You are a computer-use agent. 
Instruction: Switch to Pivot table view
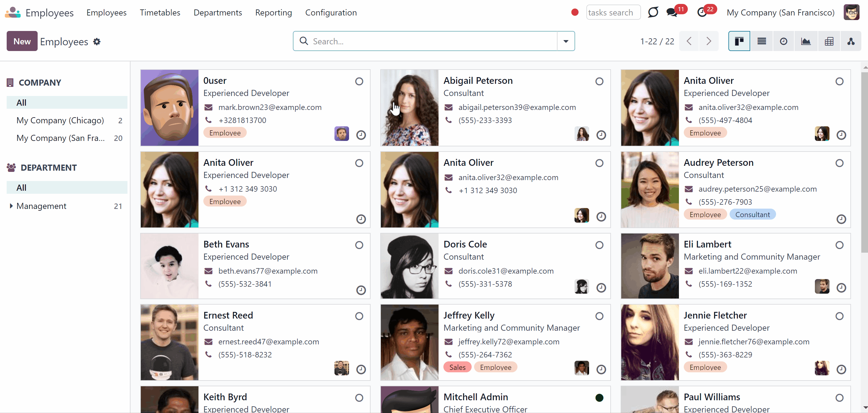click(829, 41)
